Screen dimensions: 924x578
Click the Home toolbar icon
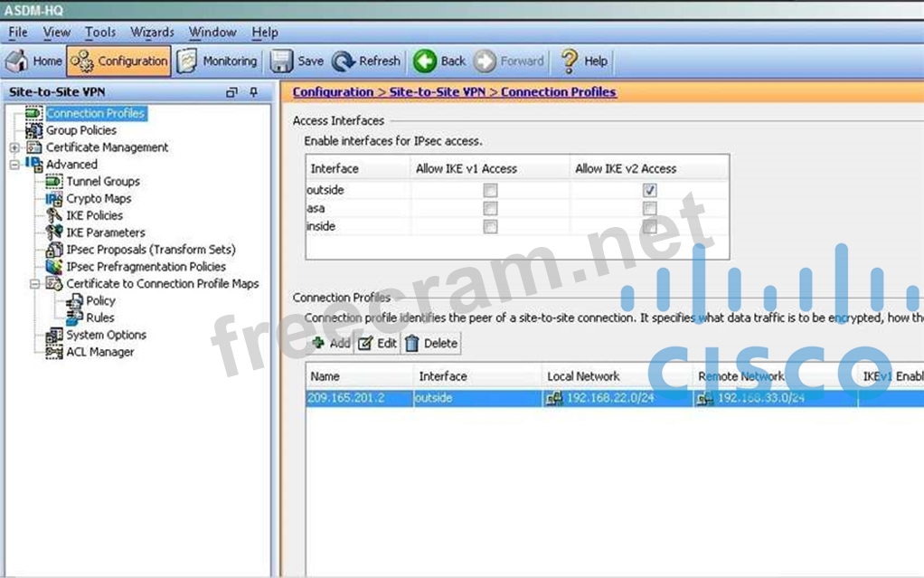pos(34,62)
